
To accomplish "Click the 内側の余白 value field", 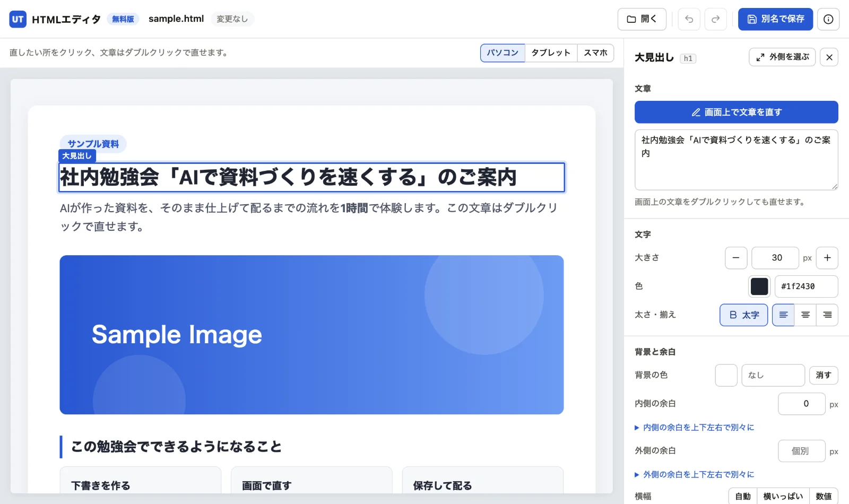I will coord(802,404).
